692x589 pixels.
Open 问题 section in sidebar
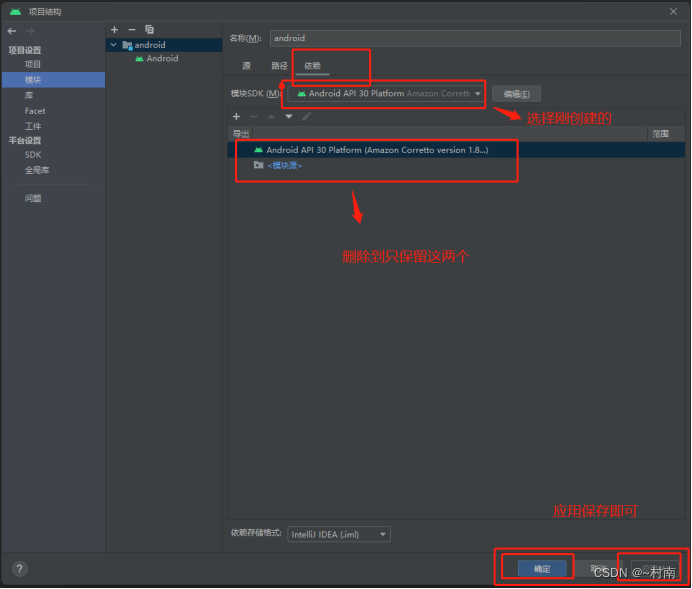33,199
